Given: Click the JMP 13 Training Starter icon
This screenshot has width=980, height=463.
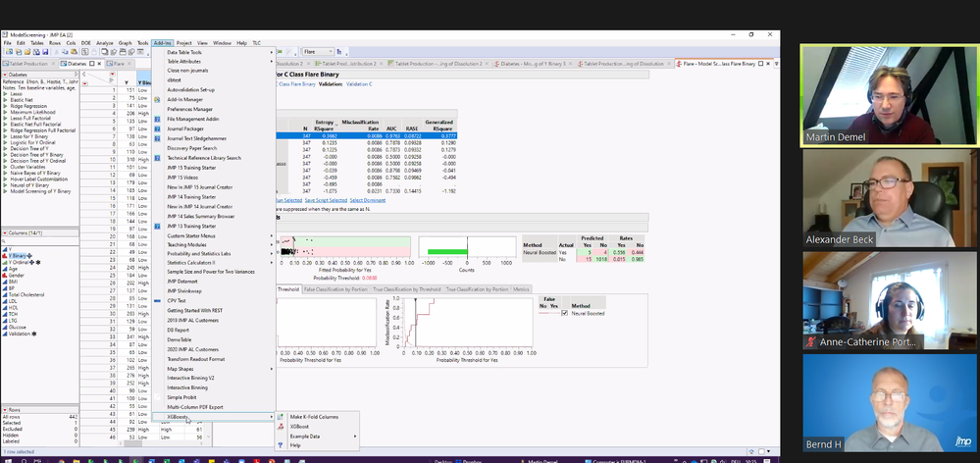Looking at the screenshot, I should coord(158,227).
